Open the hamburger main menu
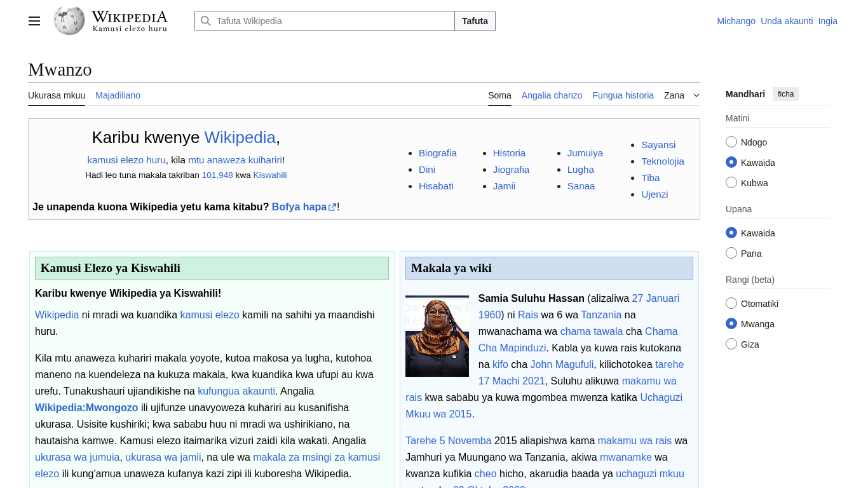This screenshot has width=868, height=488. click(x=34, y=21)
